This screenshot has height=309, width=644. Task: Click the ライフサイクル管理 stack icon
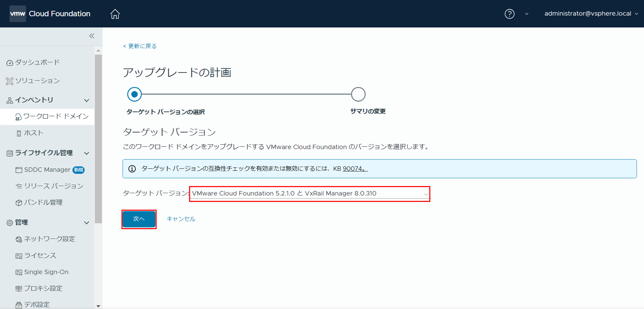10,153
